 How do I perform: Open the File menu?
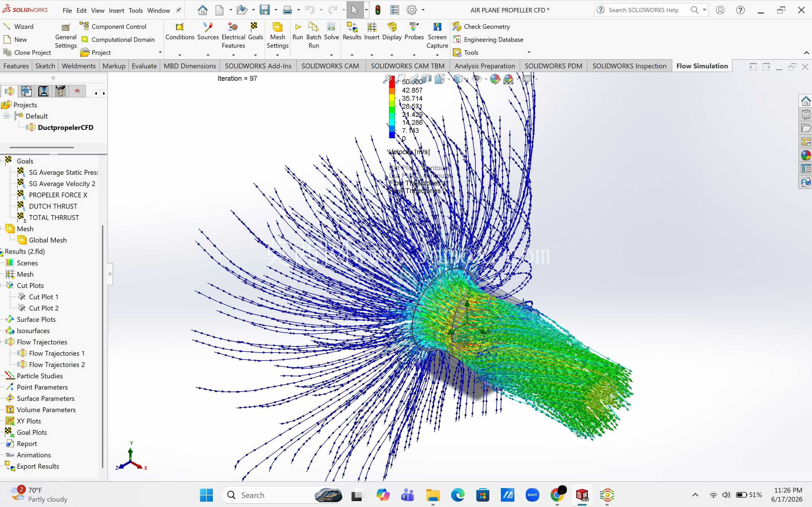[67, 10]
